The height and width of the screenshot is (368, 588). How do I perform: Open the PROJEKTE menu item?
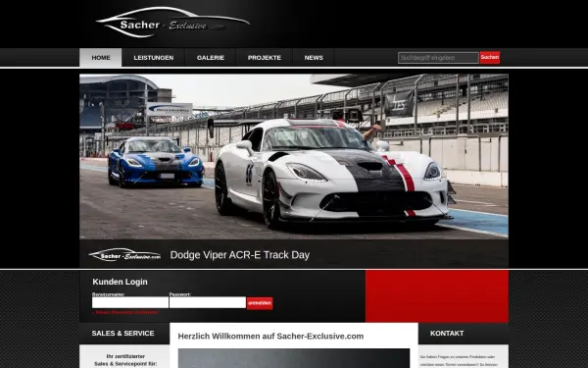pyautogui.click(x=264, y=58)
